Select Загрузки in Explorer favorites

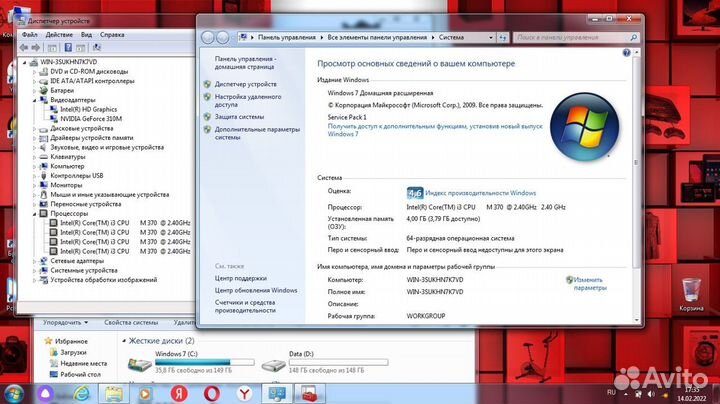tap(73, 353)
